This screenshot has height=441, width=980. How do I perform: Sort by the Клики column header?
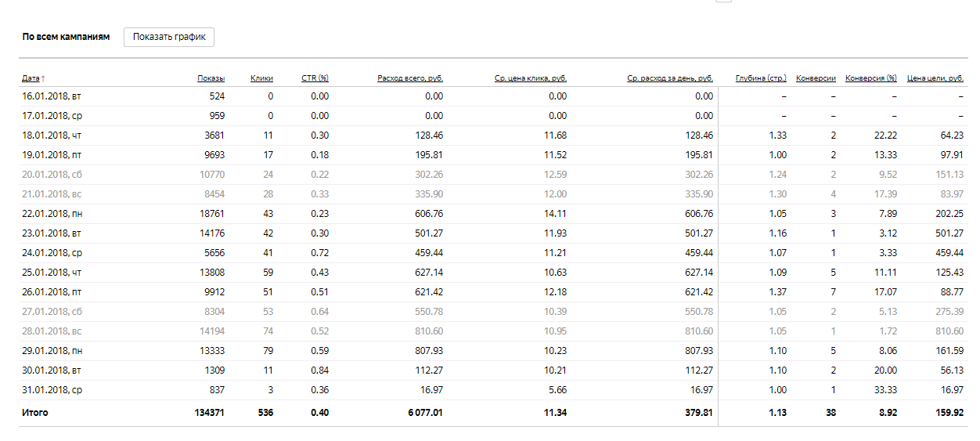(x=261, y=78)
